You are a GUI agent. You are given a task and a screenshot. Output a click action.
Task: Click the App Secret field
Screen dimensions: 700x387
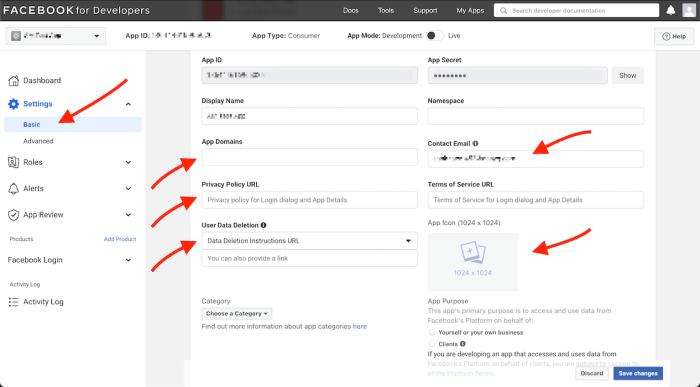pos(517,75)
